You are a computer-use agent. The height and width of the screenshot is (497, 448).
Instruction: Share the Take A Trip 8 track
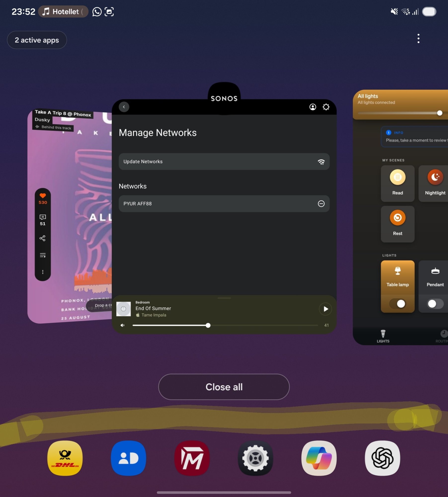click(x=42, y=238)
